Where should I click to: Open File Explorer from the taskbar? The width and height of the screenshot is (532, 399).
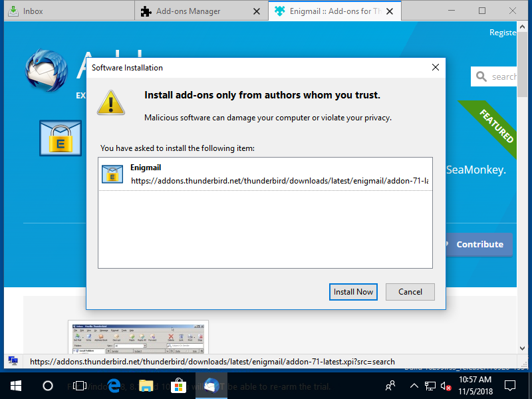click(x=146, y=385)
